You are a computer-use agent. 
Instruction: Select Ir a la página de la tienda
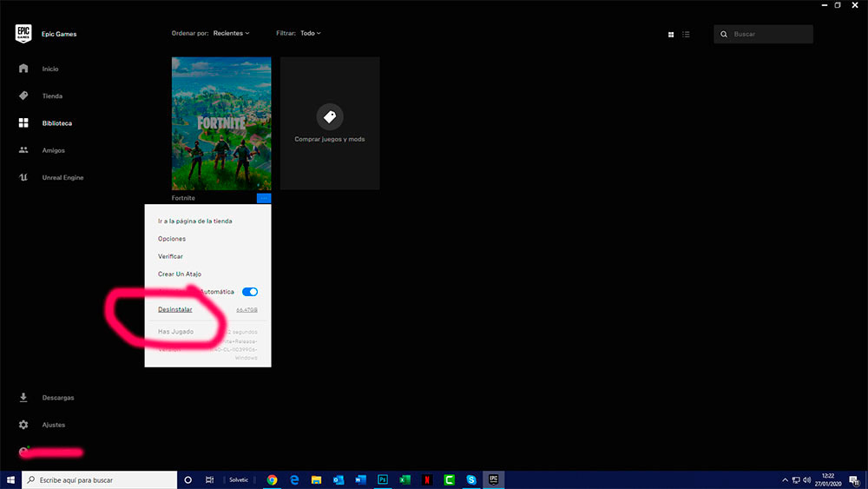click(194, 221)
